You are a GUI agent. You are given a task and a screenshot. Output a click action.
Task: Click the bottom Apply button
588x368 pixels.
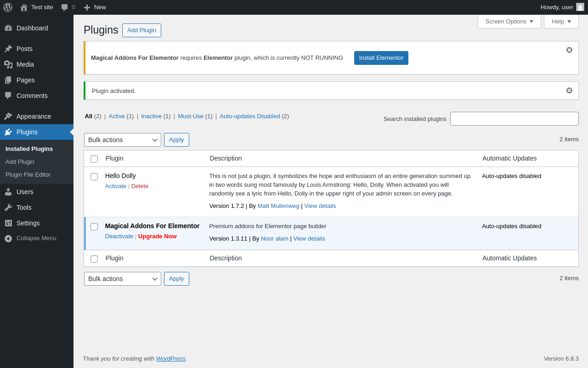[x=176, y=279]
